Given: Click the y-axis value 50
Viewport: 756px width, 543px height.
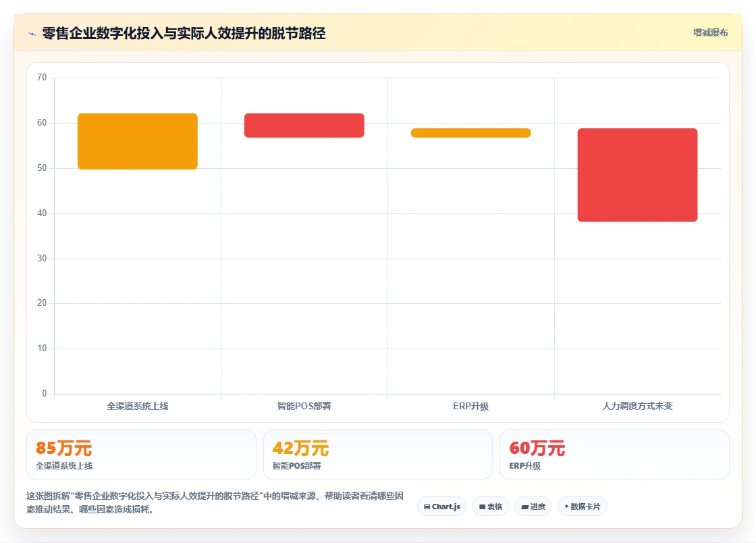Looking at the screenshot, I should click(x=42, y=167).
